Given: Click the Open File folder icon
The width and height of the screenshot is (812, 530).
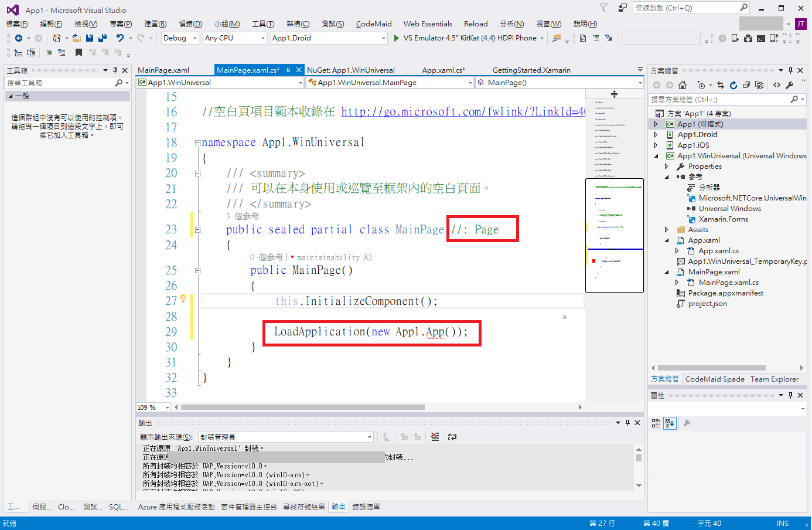Looking at the screenshot, I should 77,38.
